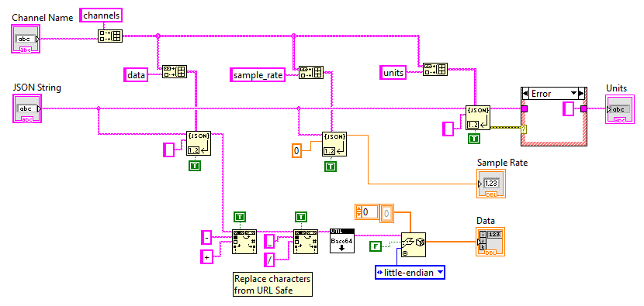Click the 'Error' text in the case selector
644x306 pixels.
(542, 94)
